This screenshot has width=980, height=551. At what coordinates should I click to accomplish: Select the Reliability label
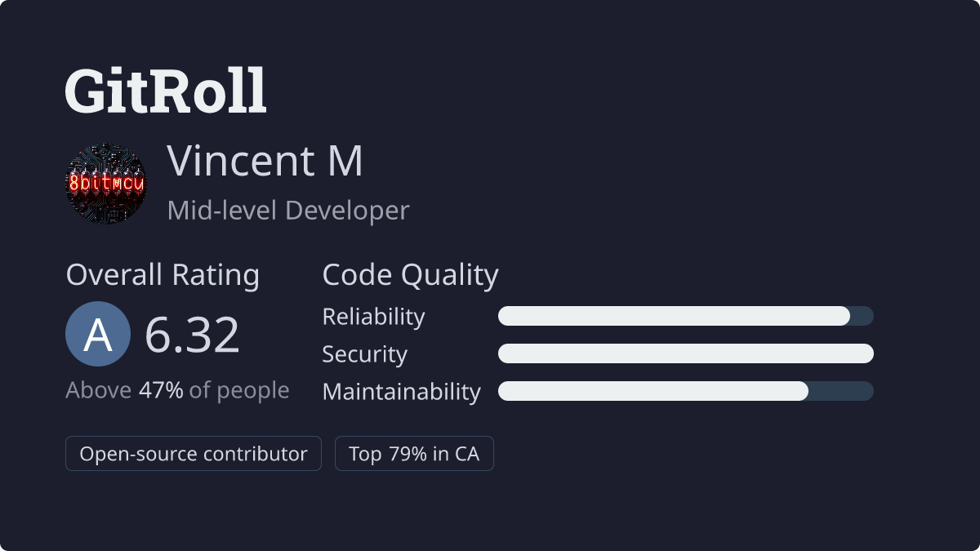coord(373,316)
